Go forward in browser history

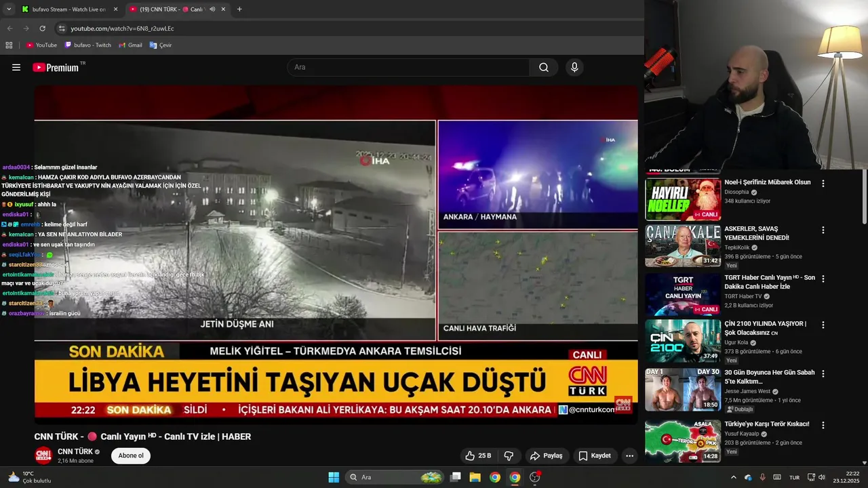click(26, 28)
